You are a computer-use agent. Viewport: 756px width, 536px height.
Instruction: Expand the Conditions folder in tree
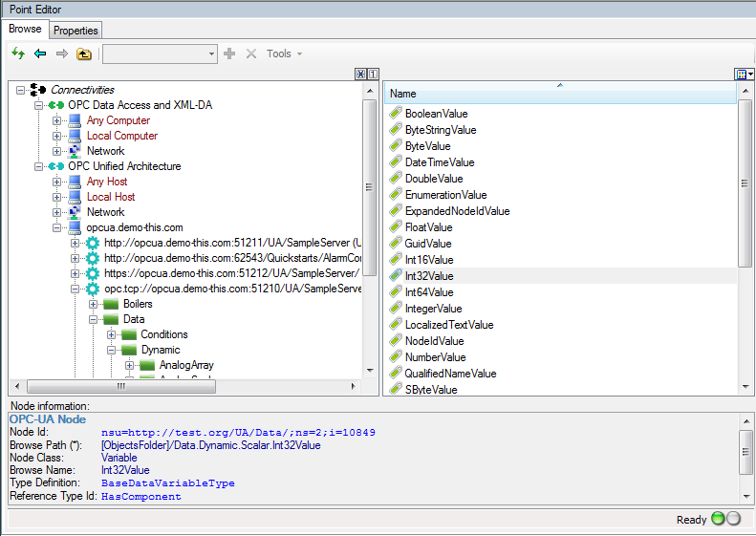(111, 334)
